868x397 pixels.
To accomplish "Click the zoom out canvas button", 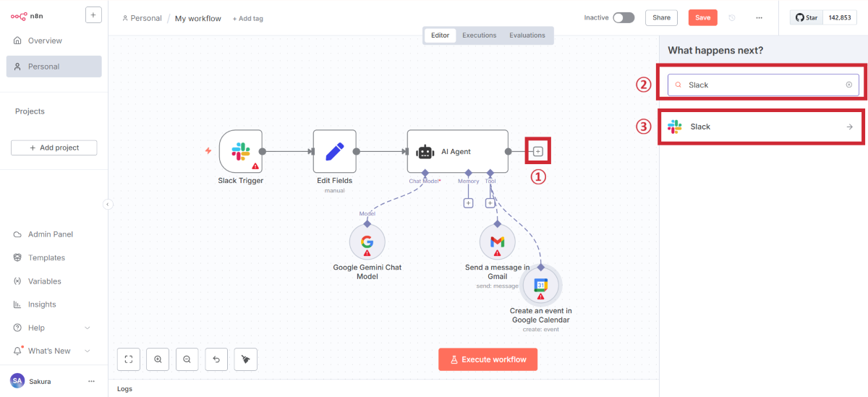I will [187, 359].
